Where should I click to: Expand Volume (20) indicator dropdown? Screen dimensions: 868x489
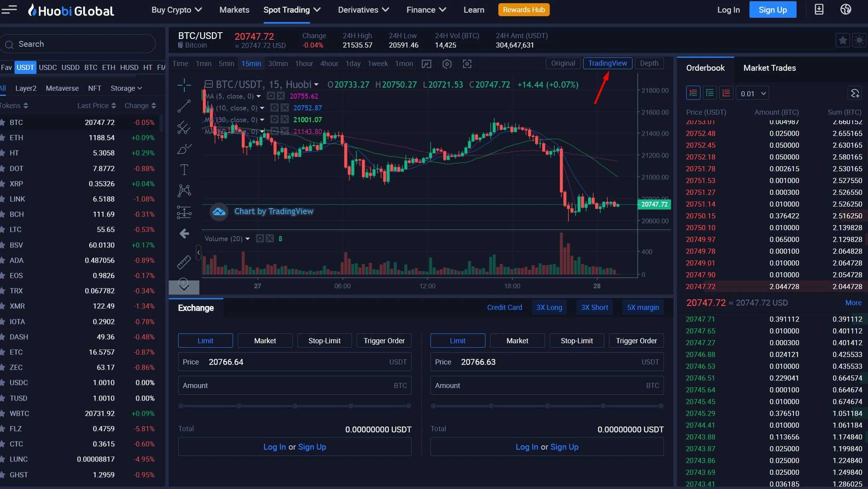[x=248, y=239]
